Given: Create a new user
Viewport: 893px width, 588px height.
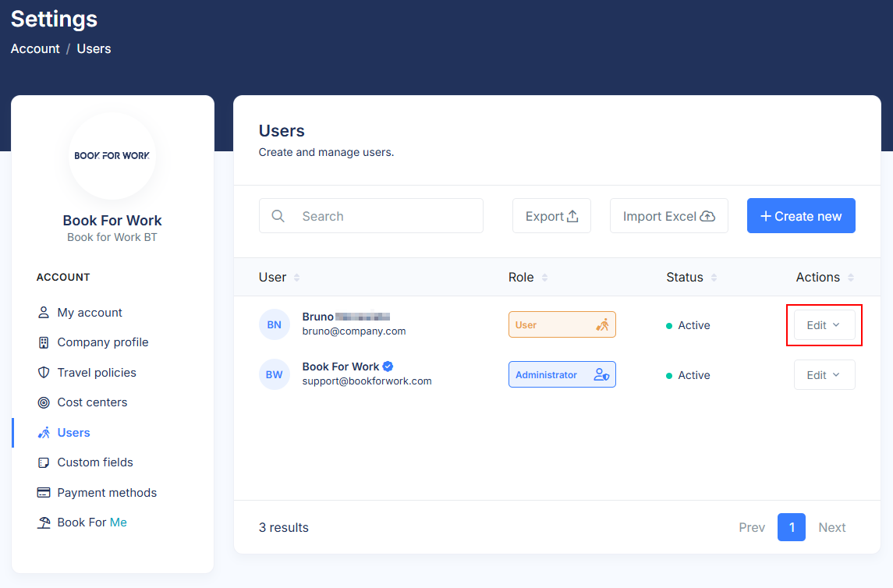Looking at the screenshot, I should click(x=801, y=216).
